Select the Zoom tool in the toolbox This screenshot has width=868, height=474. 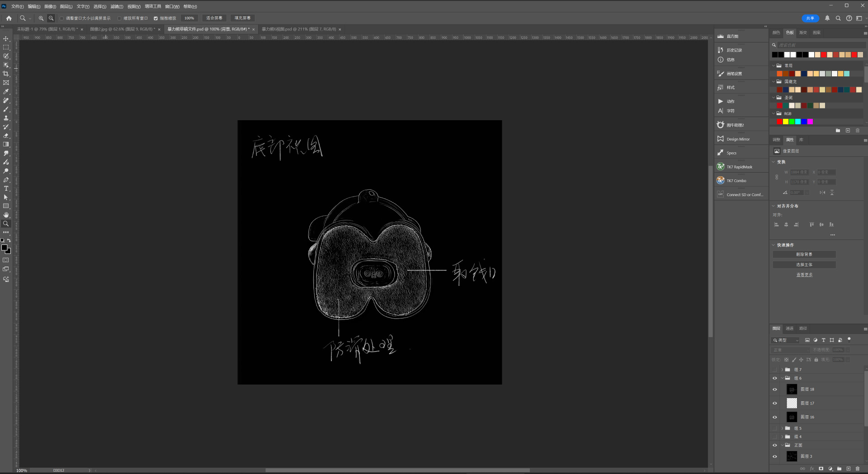(6, 224)
